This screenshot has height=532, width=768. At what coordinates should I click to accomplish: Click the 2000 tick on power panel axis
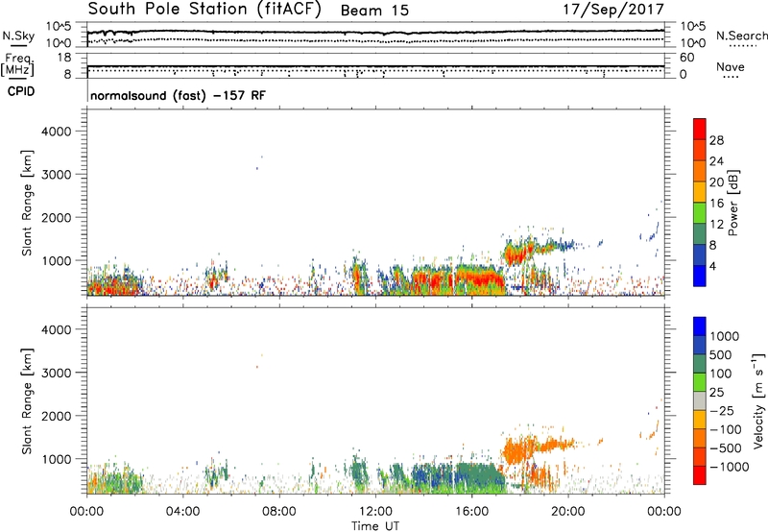[57, 217]
